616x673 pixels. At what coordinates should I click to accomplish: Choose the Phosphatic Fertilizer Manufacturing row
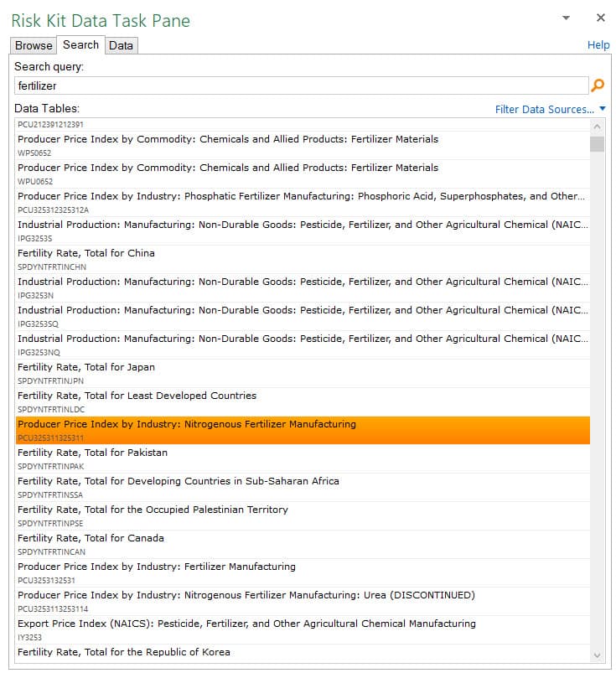(x=303, y=203)
